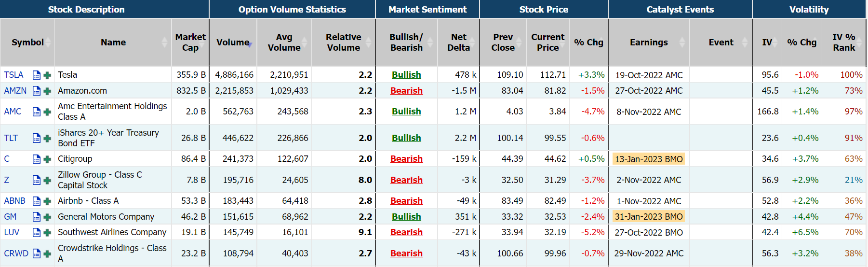Click the green plus icon beside GM

coord(47,217)
